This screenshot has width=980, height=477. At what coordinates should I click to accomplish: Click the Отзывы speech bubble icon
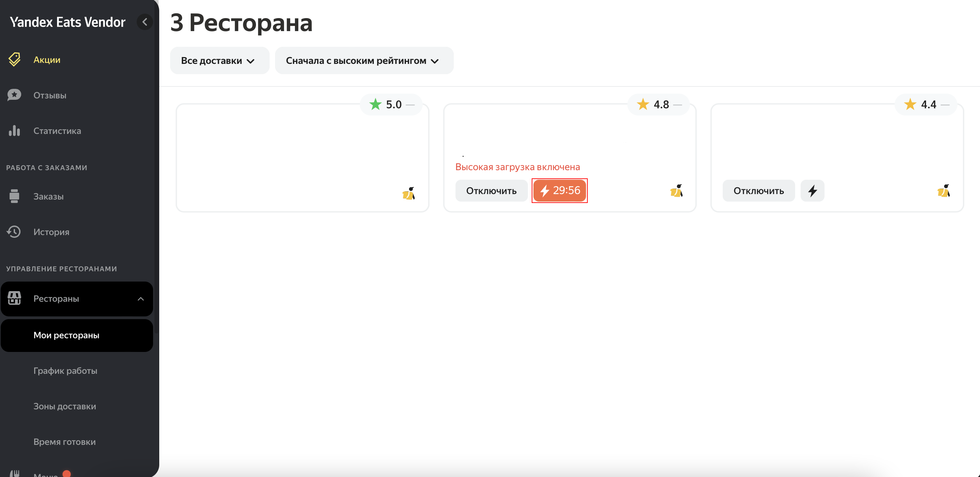click(14, 95)
